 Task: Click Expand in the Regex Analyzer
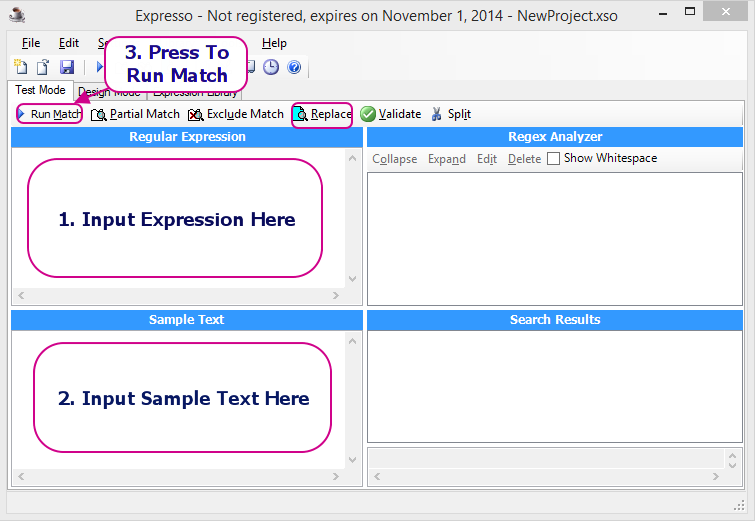(447, 159)
